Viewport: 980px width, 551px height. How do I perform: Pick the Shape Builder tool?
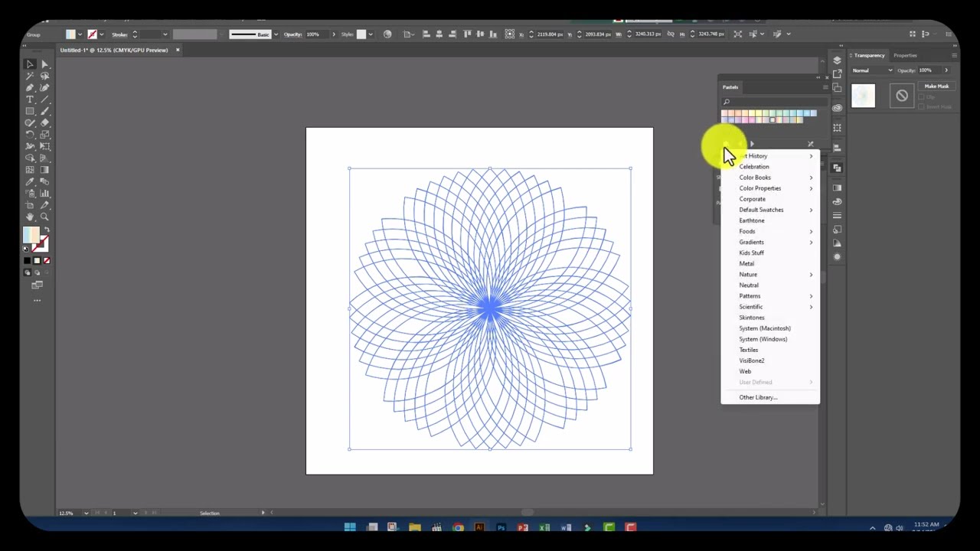(30, 158)
